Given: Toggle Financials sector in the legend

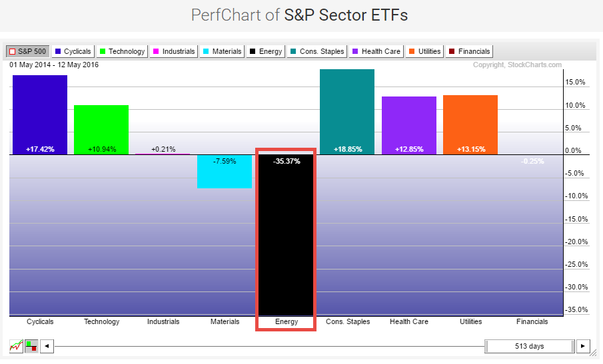Looking at the screenshot, I should click(x=470, y=51).
